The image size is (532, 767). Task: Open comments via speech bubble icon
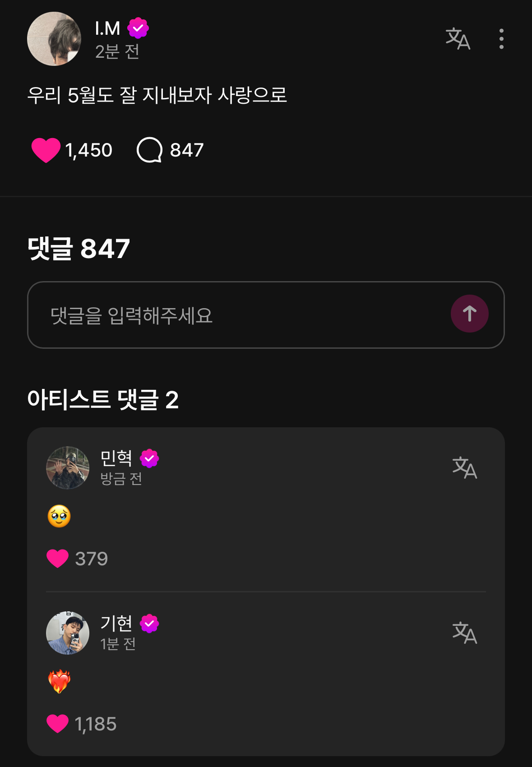(149, 150)
